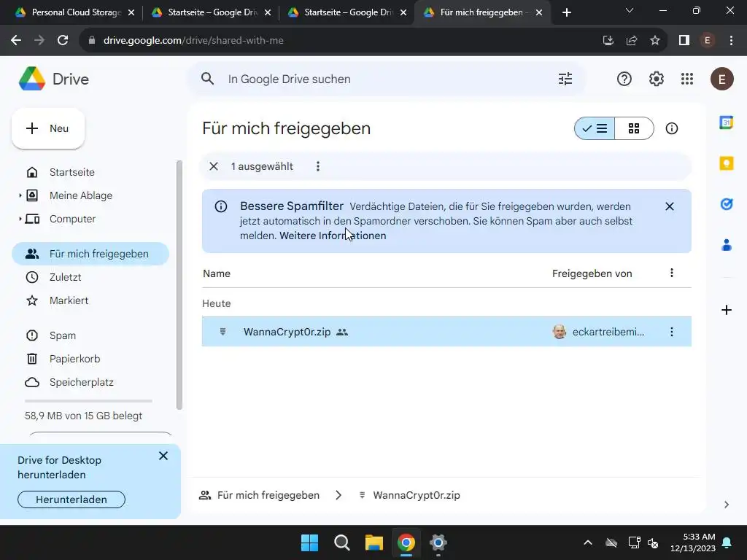This screenshot has height=560, width=747.
Task: Click the browser address bar URL
Action: [x=193, y=41]
